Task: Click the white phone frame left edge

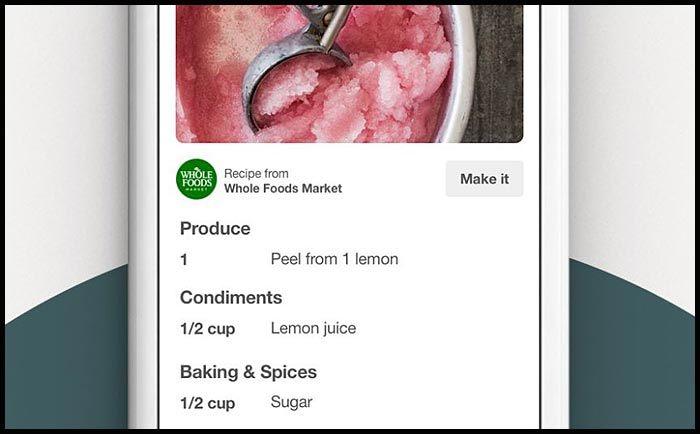Action: pyautogui.click(x=143, y=217)
